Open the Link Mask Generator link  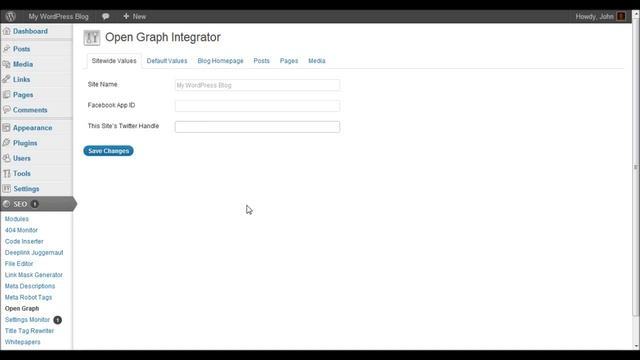(34, 275)
